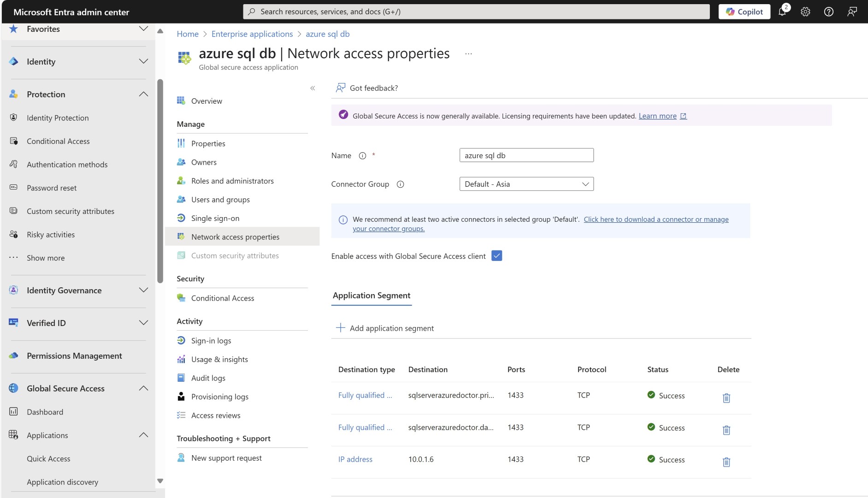Click Show more in Protection
868x498 pixels.
point(46,258)
